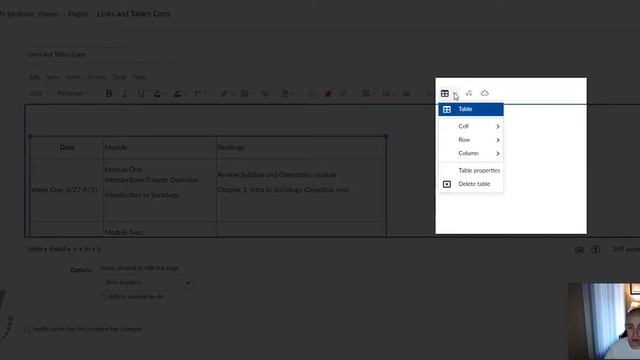Open the editor's Tools menu

pyautogui.click(x=119, y=77)
